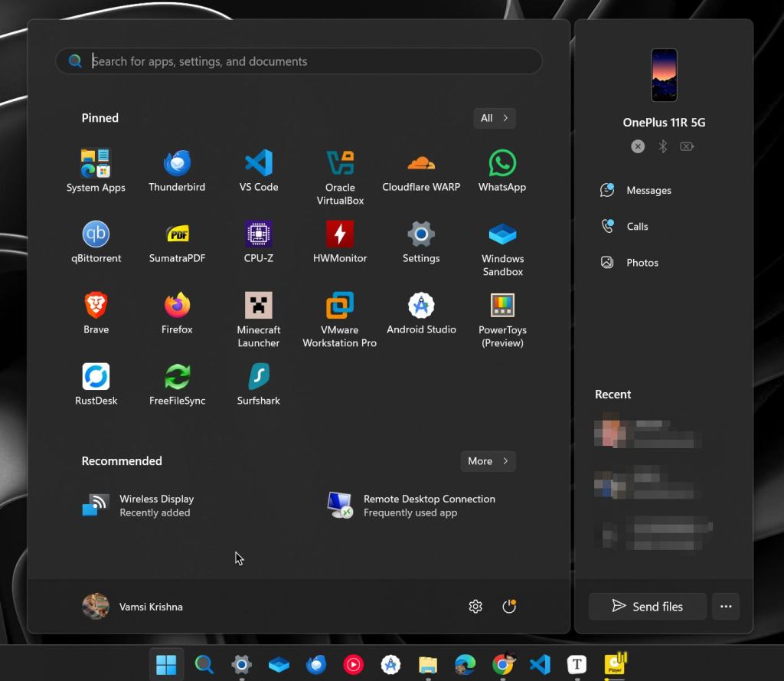Click the phone disconnected status icon
The height and width of the screenshot is (681, 784).
tap(638, 146)
